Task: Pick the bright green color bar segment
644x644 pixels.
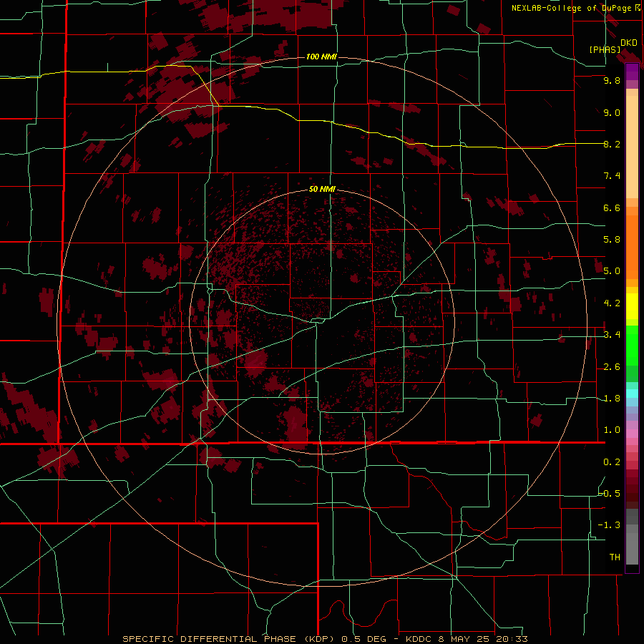Action: click(x=632, y=345)
